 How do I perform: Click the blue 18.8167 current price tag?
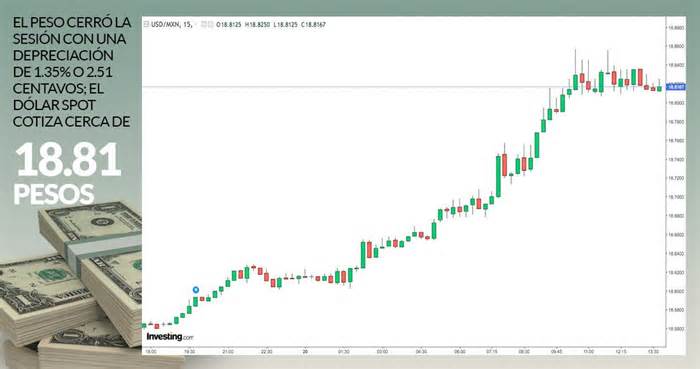tap(676, 87)
